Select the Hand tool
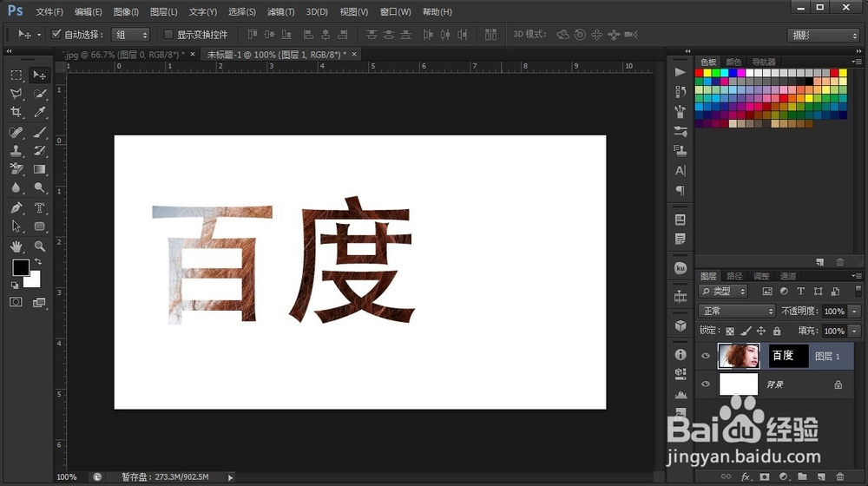Screen dimensions: 868x486 coord(16,246)
